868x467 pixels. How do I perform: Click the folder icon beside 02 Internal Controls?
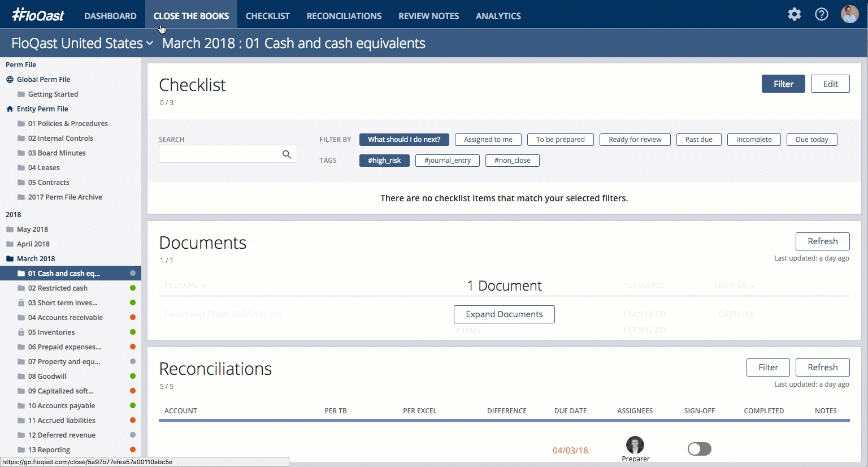[x=21, y=139]
